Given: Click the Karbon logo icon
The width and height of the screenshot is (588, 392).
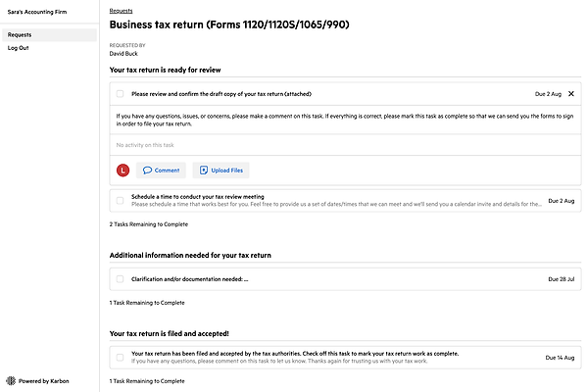Looking at the screenshot, I should (11, 381).
